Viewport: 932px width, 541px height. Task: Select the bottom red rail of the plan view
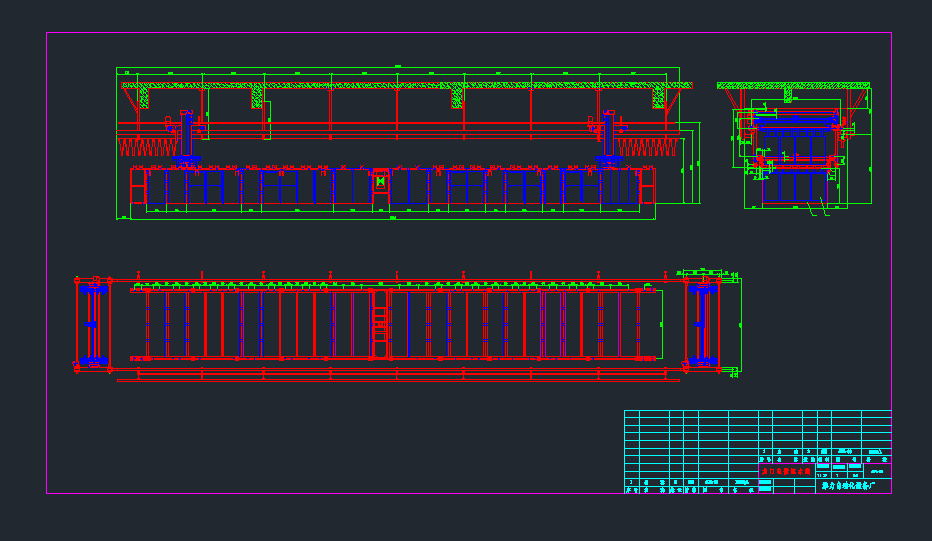click(x=400, y=370)
